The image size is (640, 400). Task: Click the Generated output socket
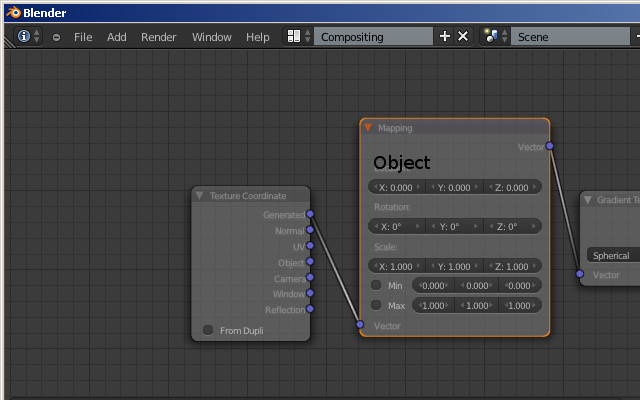point(310,214)
